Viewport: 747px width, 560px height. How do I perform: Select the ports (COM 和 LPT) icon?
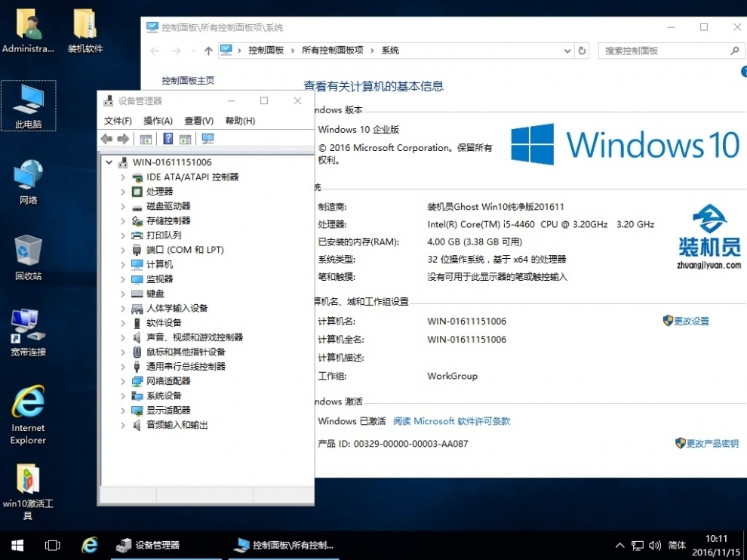137,250
